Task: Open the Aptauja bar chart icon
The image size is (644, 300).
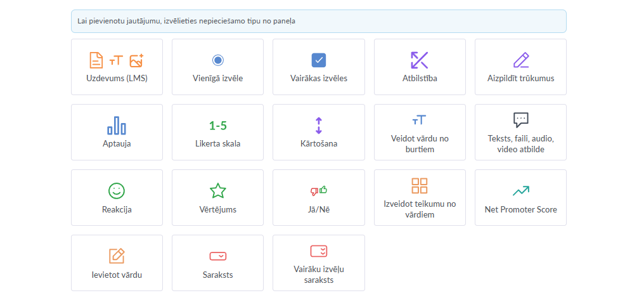Action: pos(117,126)
